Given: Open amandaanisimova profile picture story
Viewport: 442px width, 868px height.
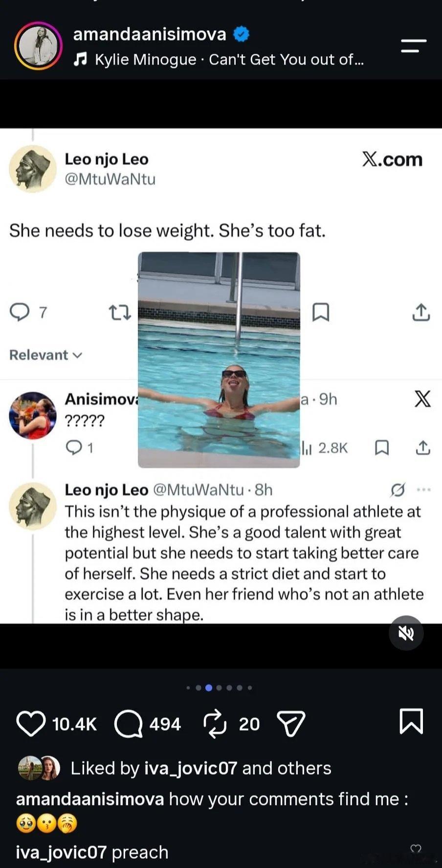Looking at the screenshot, I should 39,46.
